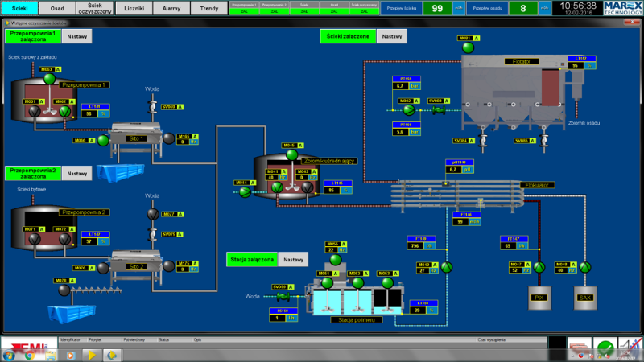
Task: Toggle the Stacja załączona status
Action: pos(252,260)
